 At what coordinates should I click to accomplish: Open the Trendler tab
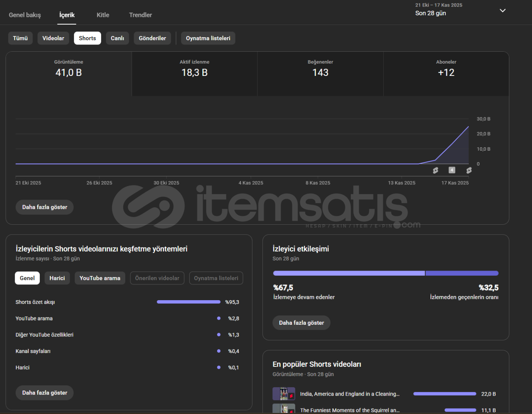(140, 15)
